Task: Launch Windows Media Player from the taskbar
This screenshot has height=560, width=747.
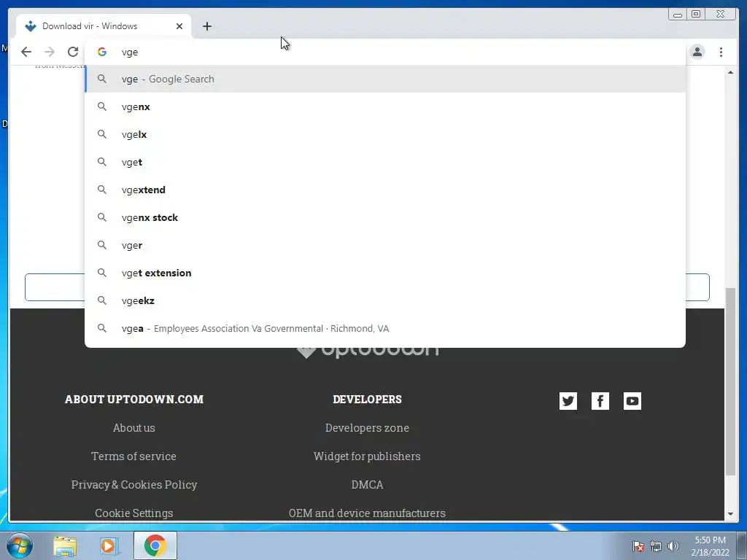Action: click(x=108, y=545)
